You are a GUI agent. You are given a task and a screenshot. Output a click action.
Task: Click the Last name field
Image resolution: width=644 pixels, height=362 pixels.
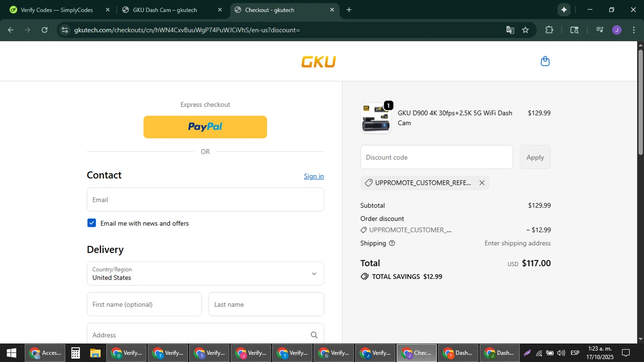[266, 304]
